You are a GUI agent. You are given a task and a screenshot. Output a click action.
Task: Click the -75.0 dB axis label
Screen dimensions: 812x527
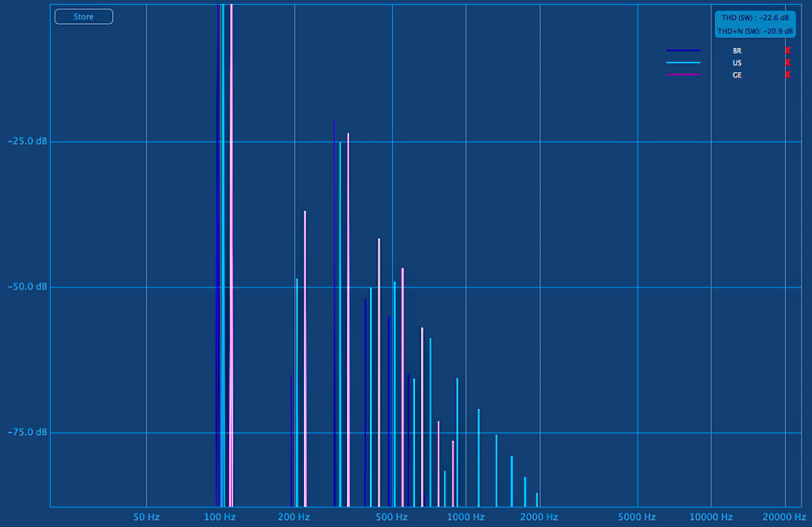(27, 433)
